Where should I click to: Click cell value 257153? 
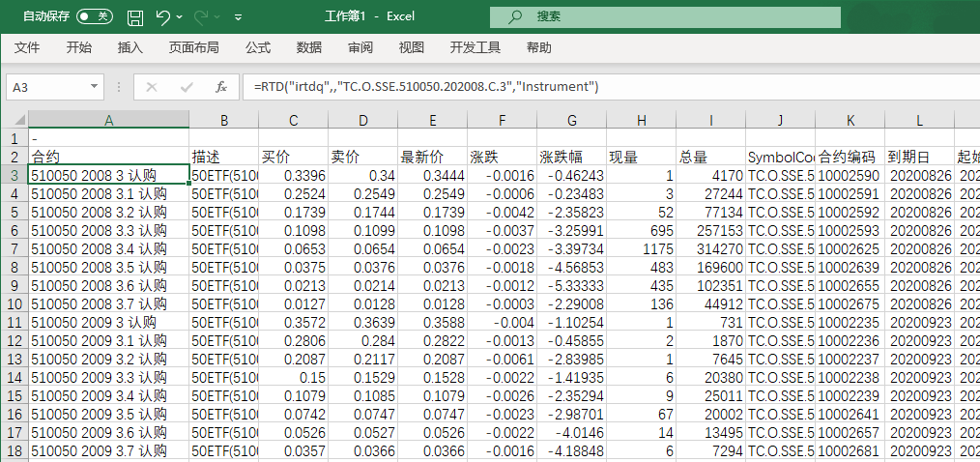click(710, 231)
